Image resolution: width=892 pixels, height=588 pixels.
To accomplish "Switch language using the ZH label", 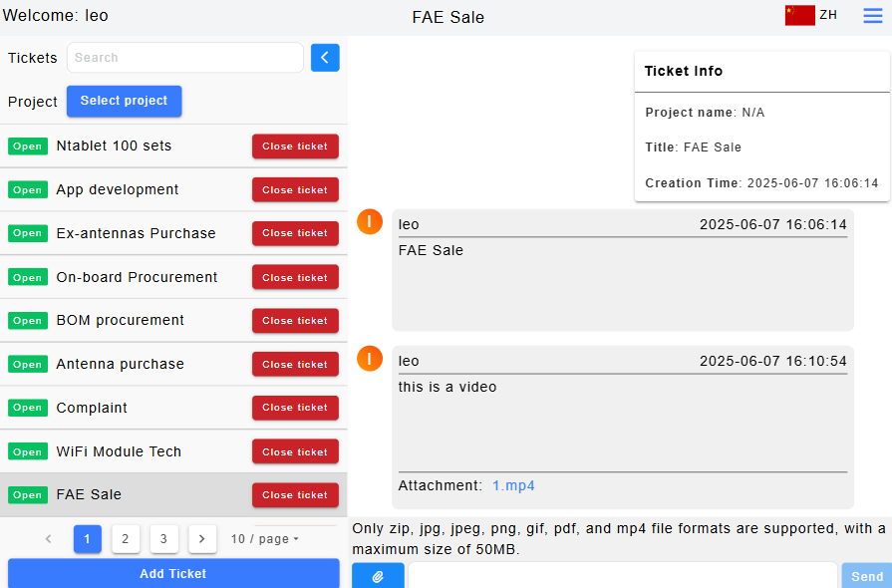I will point(828,15).
